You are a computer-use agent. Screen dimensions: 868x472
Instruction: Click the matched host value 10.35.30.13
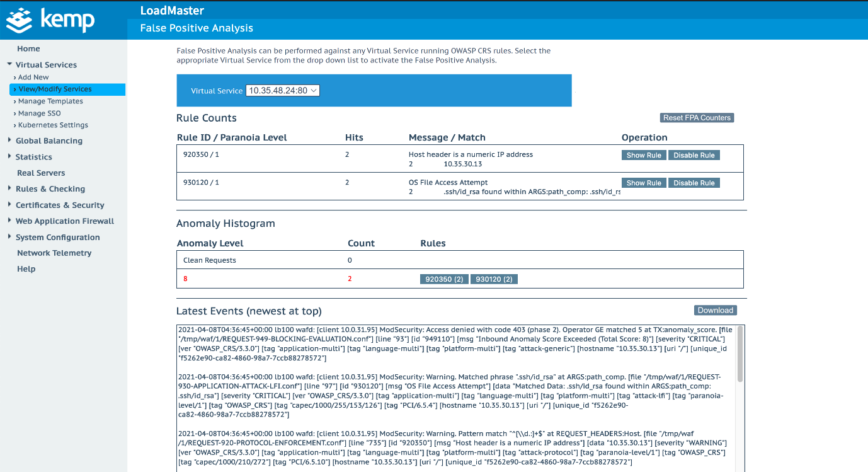(463, 164)
